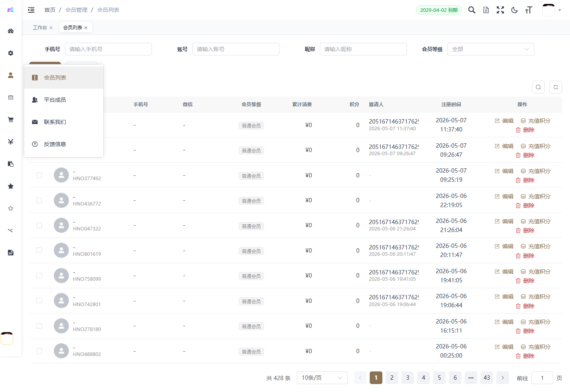Recharge points for member HNO377492
Screen dimensions: 570x392
(x=536, y=171)
